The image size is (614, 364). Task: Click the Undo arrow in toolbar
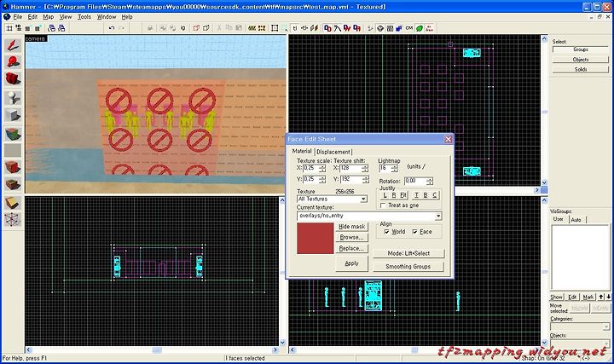[x=112, y=28]
